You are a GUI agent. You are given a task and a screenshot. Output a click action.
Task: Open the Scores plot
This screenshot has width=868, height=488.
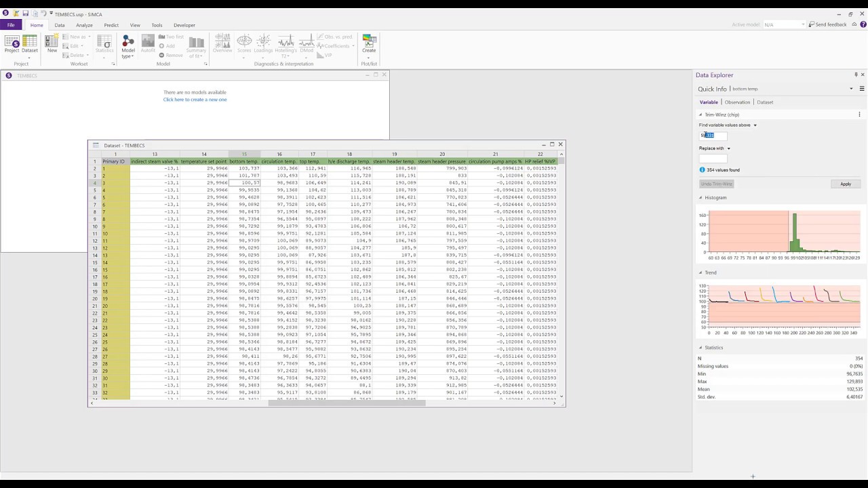click(244, 45)
